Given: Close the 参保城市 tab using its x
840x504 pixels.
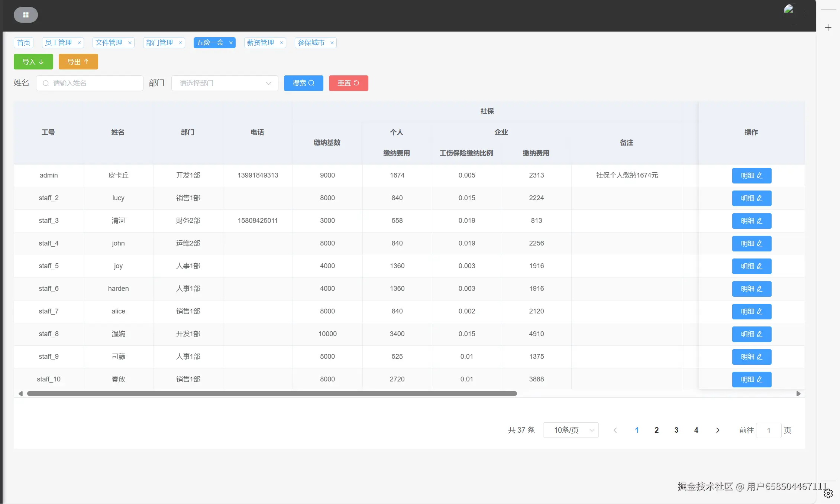Looking at the screenshot, I should [332, 43].
